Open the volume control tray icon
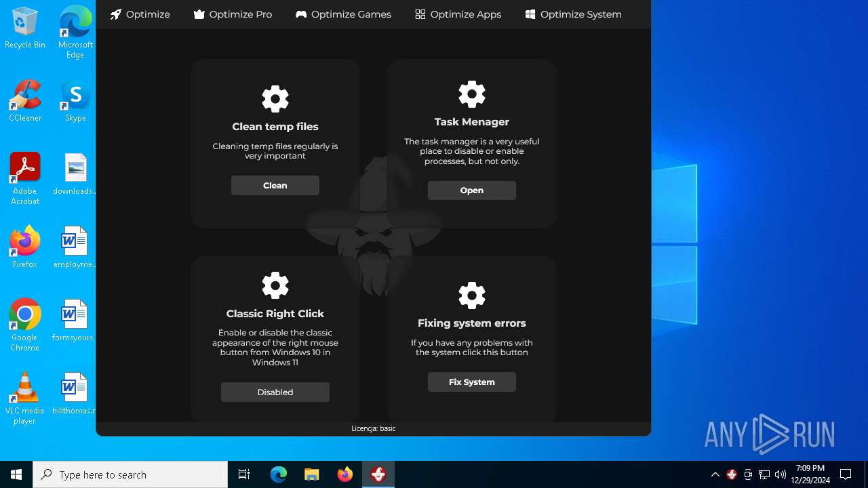This screenshot has width=868, height=488. 781,474
